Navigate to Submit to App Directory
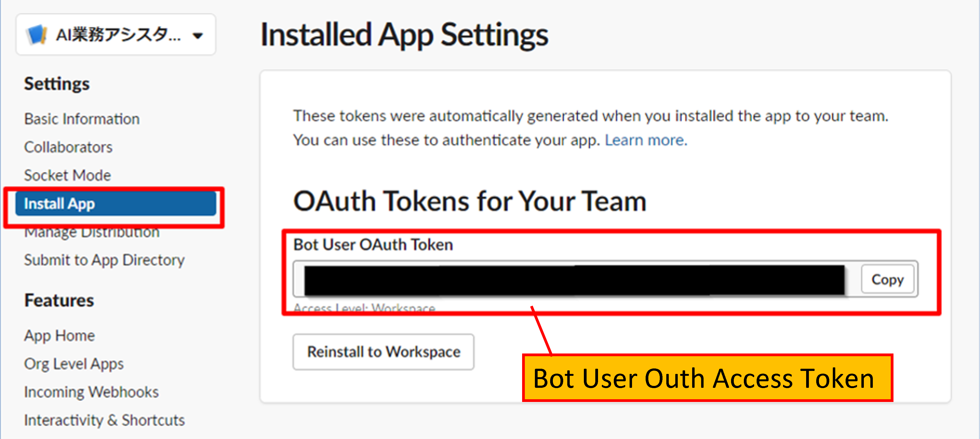 pyautogui.click(x=104, y=260)
